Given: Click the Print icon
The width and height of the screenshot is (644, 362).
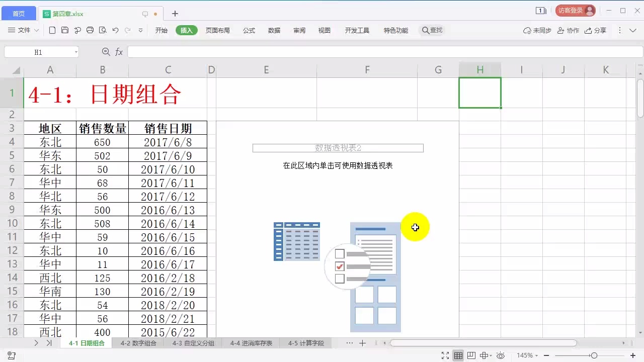Looking at the screenshot, I should tap(90, 30).
